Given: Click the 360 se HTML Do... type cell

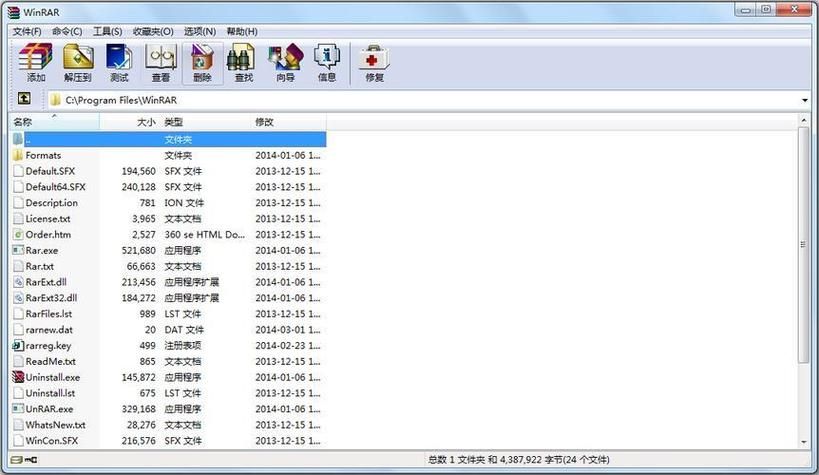Looking at the screenshot, I should point(204,235).
